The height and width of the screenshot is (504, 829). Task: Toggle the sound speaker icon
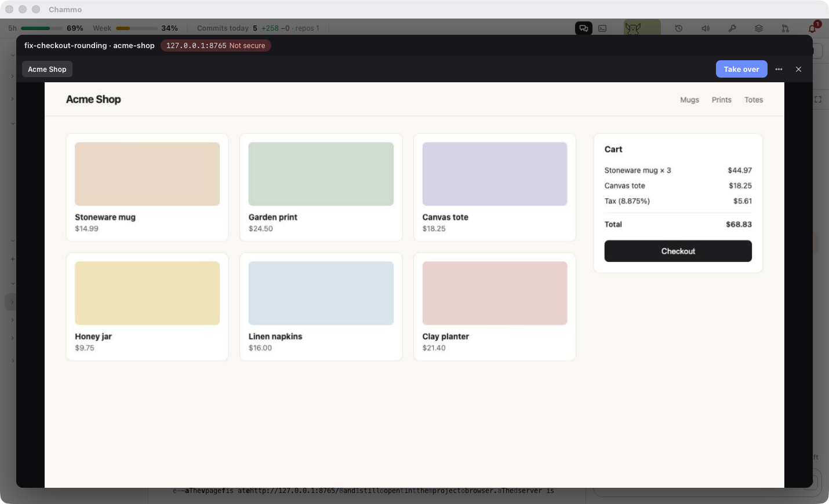pos(706,28)
